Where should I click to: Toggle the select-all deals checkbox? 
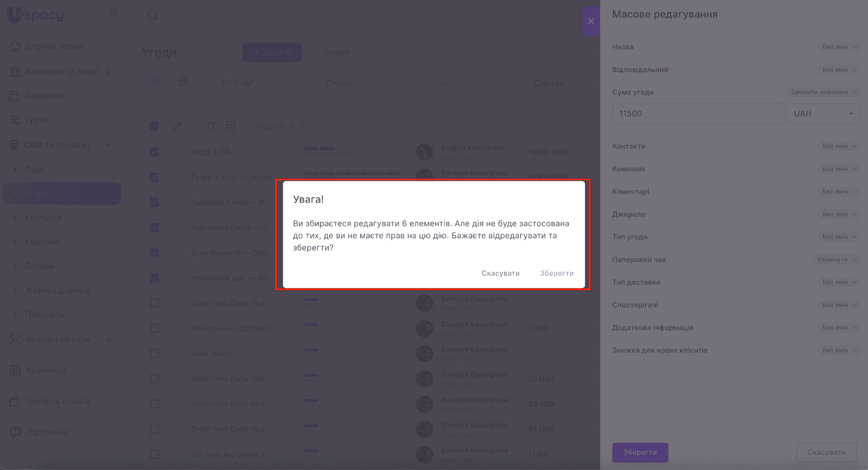point(154,126)
